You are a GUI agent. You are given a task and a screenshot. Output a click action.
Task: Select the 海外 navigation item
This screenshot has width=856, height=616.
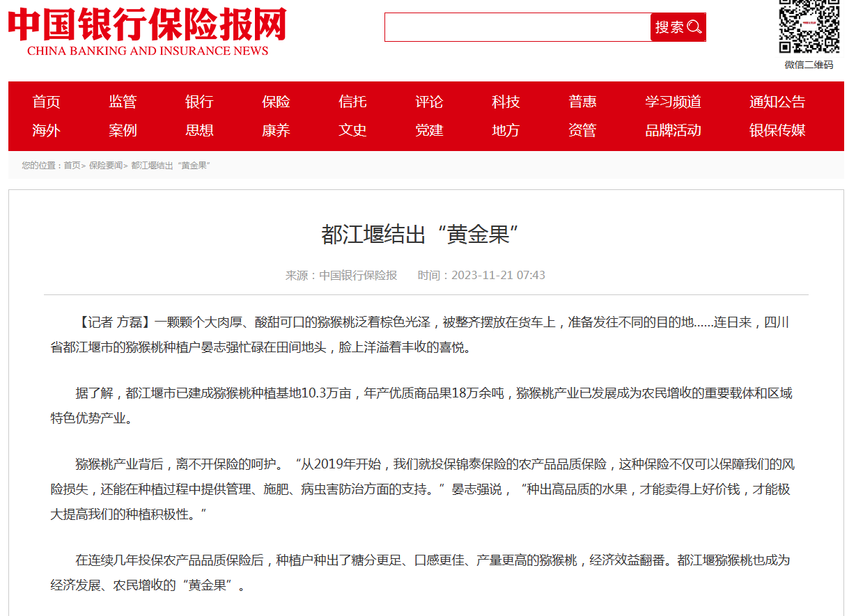pyautogui.click(x=46, y=130)
